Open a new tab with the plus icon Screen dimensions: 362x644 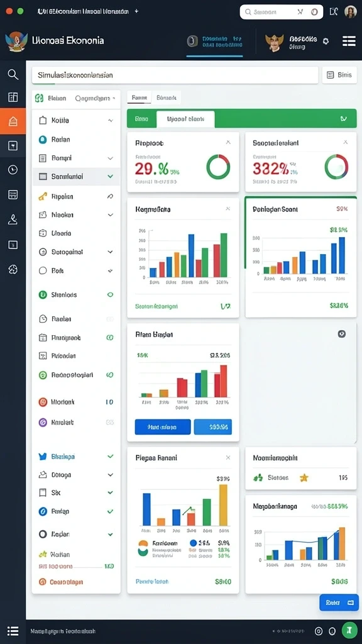tap(136, 11)
